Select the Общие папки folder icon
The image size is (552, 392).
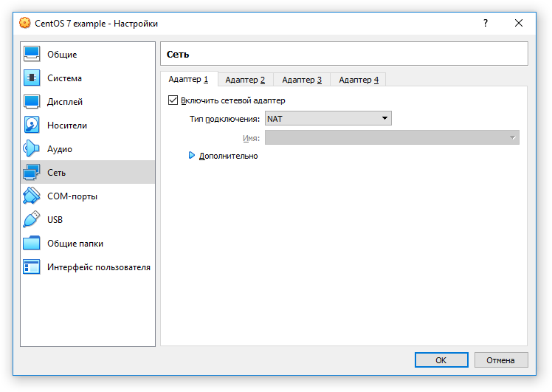point(32,243)
